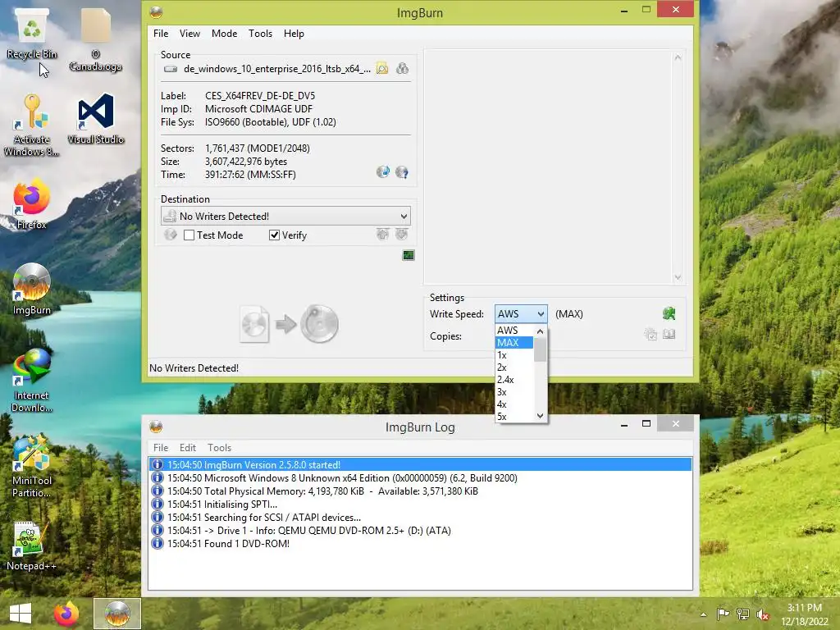Pick 3x write speed option
The image size is (840, 630).
click(514, 392)
